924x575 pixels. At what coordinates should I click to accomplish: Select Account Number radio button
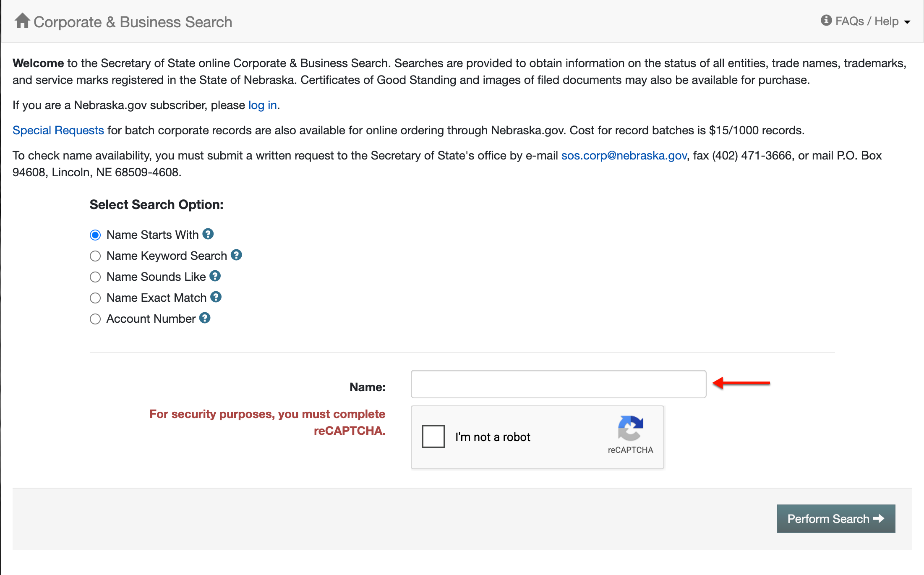(95, 319)
